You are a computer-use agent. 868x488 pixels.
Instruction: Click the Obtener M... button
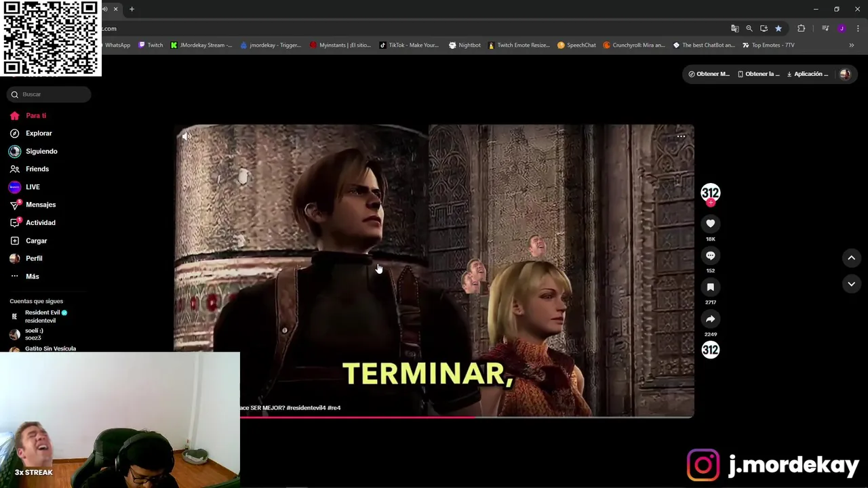pyautogui.click(x=709, y=74)
